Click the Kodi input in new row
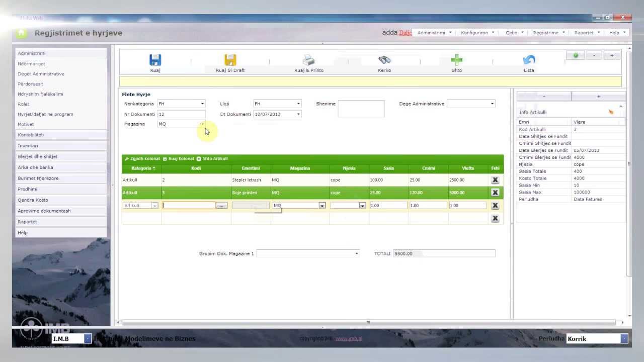The width and height of the screenshot is (644, 362). [x=189, y=205]
